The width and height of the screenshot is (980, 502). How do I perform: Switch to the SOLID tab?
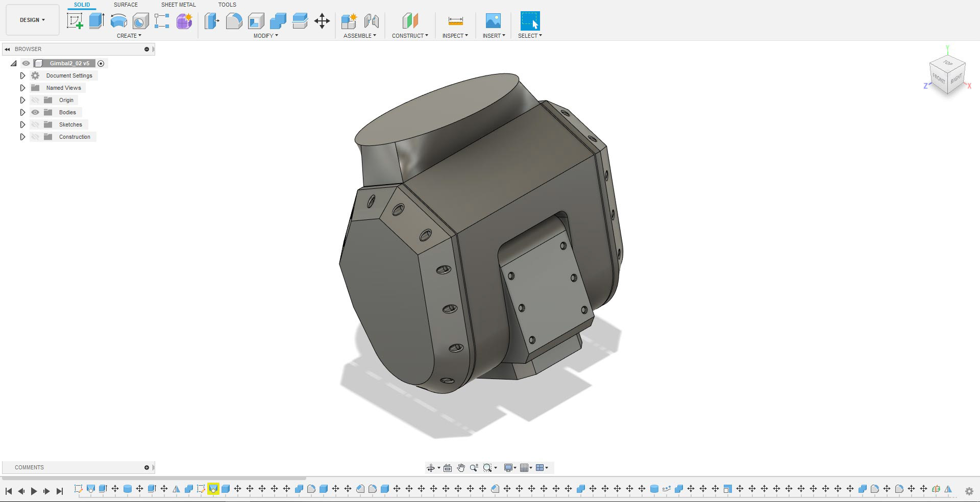tap(82, 5)
